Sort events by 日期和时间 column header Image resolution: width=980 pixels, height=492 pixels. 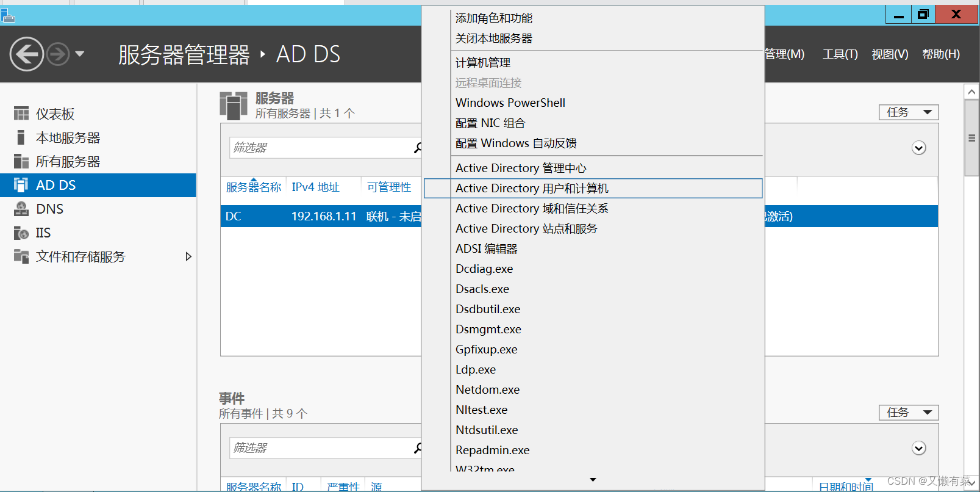coord(846,487)
